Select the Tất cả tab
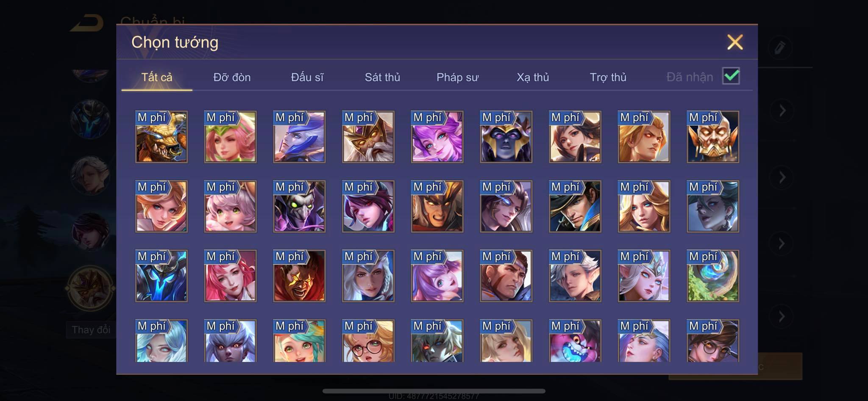The image size is (868, 401). point(157,77)
